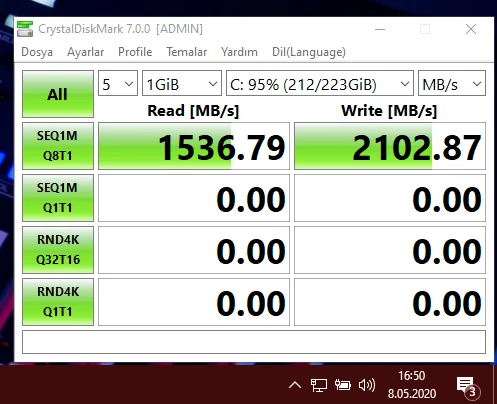This screenshot has width=497, height=404.
Task: Start all benchmarks with the All button
Action: (58, 94)
